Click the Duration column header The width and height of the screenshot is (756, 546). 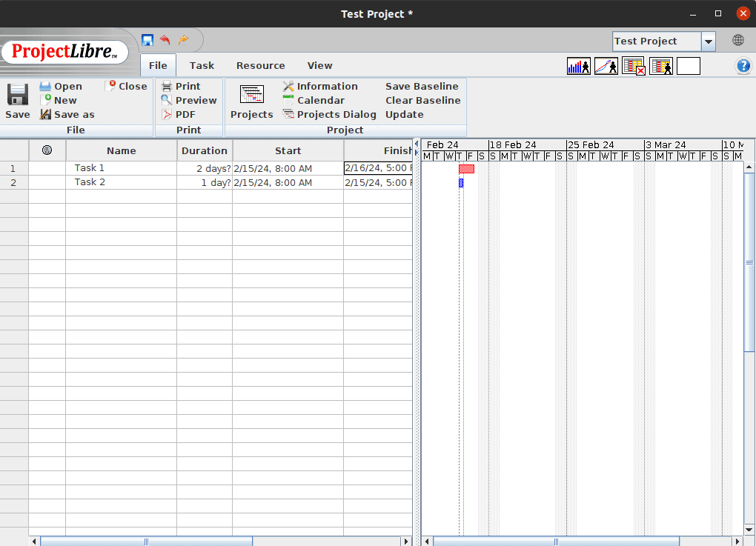click(205, 150)
